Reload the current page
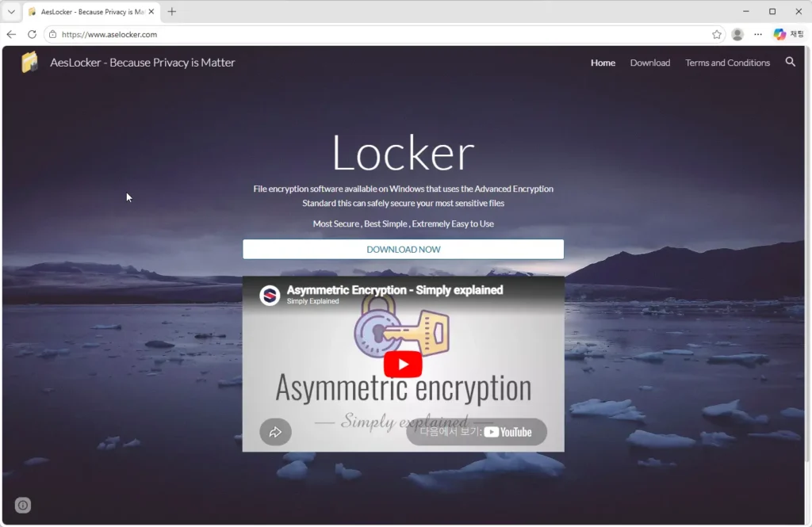Image resolution: width=812 pixels, height=527 pixels. click(x=32, y=34)
